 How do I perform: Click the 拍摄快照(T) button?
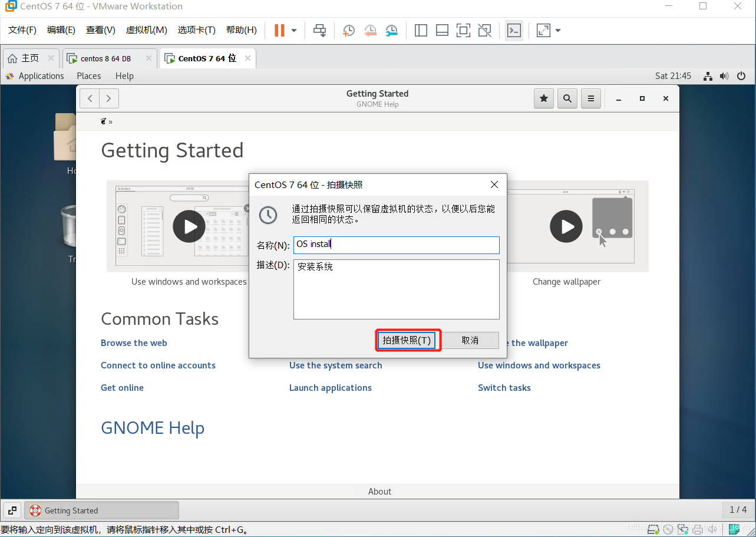click(407, 340)
